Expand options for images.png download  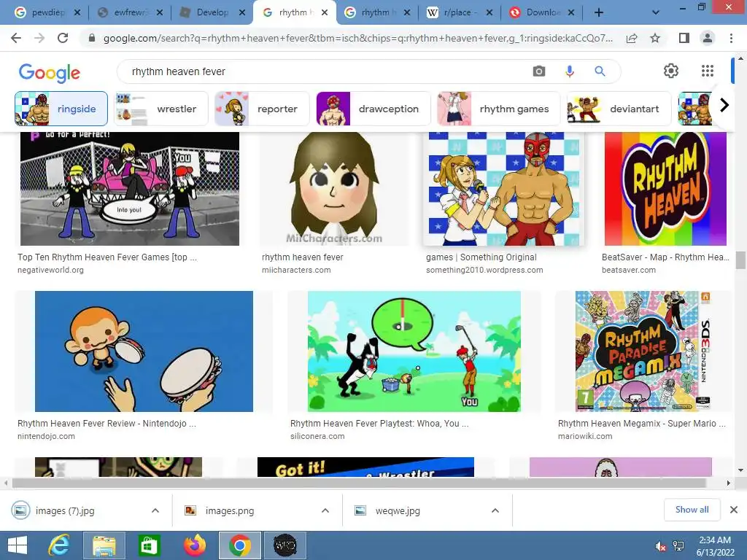click(325, 510)
